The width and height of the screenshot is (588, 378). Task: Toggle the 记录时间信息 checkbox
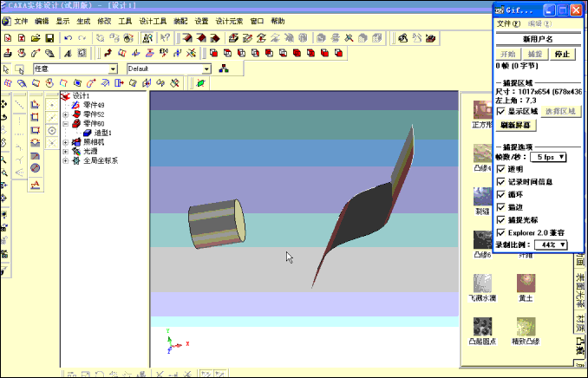click(x=500, y=182)
